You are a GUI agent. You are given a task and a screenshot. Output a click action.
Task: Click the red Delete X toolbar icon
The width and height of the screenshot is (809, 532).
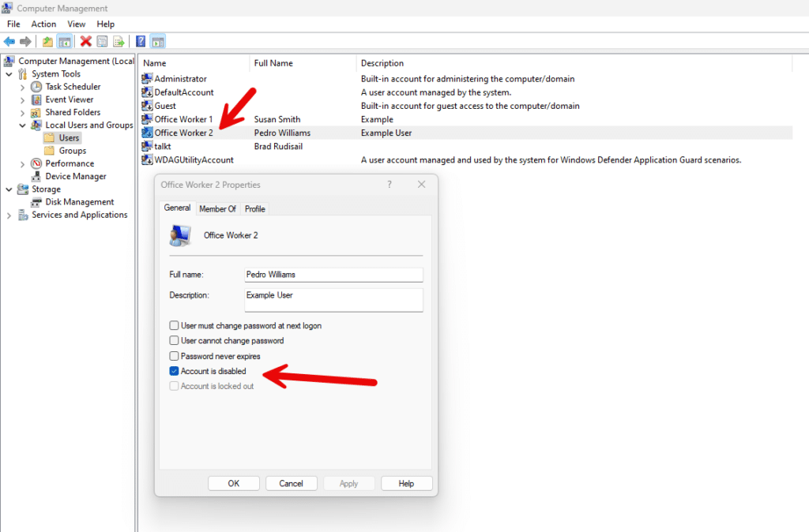[86, 42]
